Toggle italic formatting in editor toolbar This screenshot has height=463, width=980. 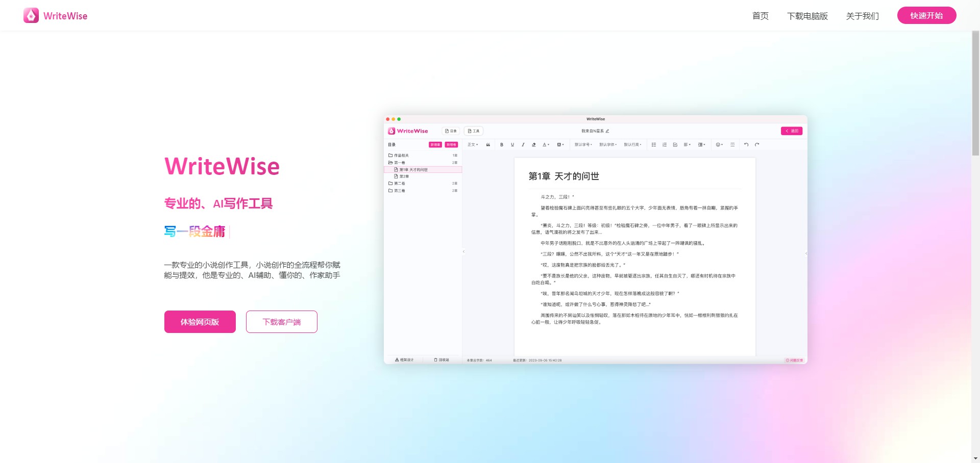coord(523,145)
